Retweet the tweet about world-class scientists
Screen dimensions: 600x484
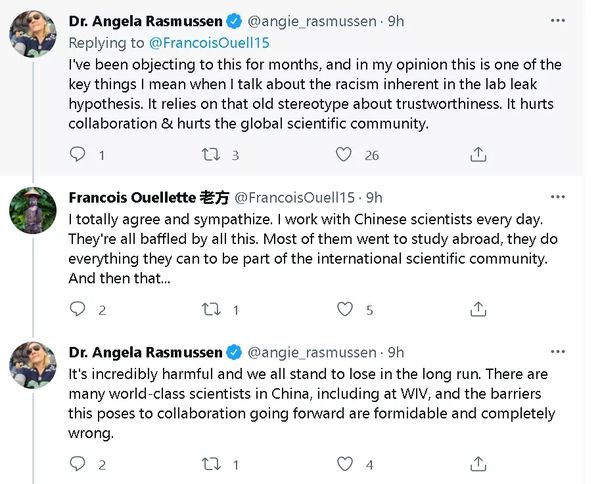[210, 464]
